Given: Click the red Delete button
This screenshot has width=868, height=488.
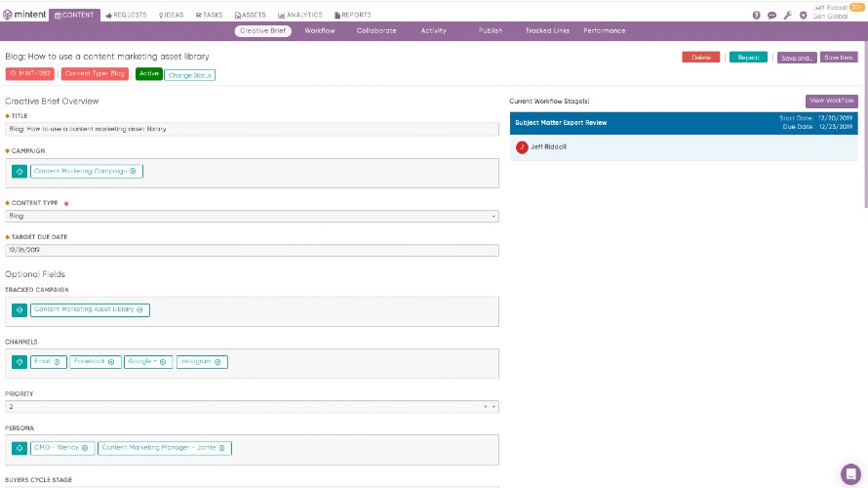Looking at the screenshot, I should (x=701, y=57).
